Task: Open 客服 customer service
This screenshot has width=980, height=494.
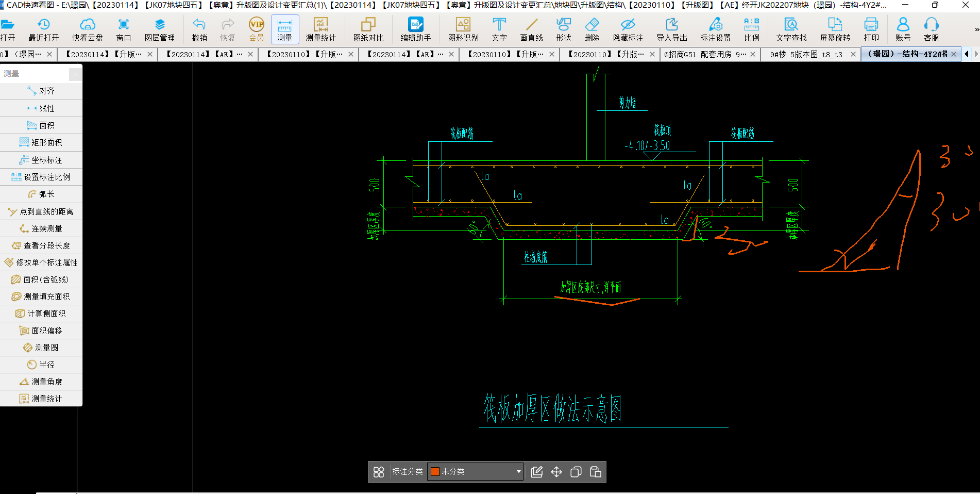Action: point(931,30)
